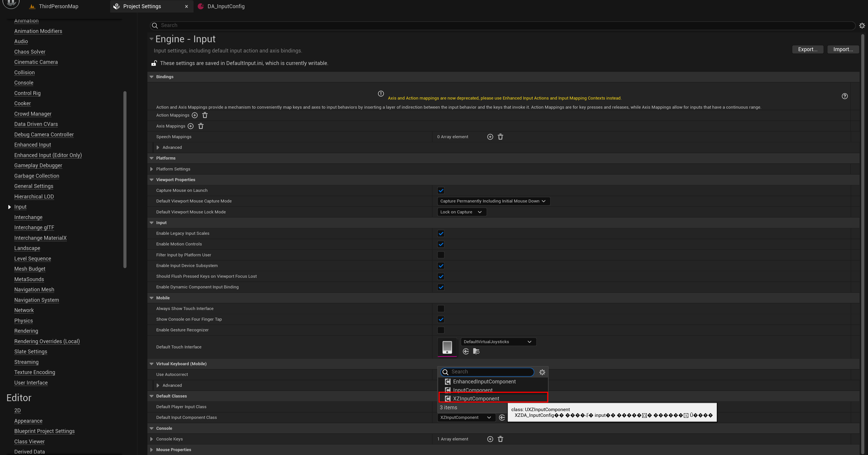This screenshot has width=868, height=455.
Task: Open XZInputComponent class dropdown
Action: click(x=466, y=417)
